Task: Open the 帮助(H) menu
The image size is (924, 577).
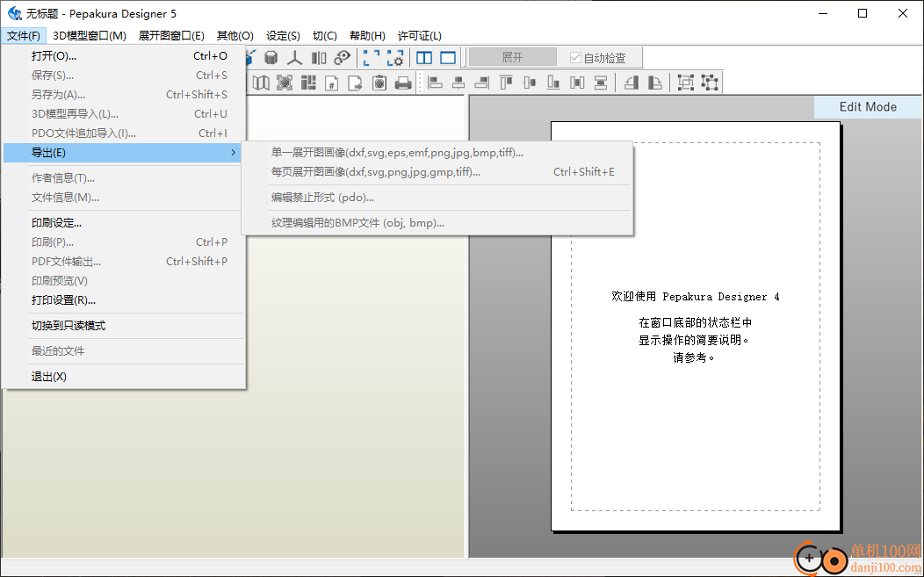Action: (x=367, y=35)
